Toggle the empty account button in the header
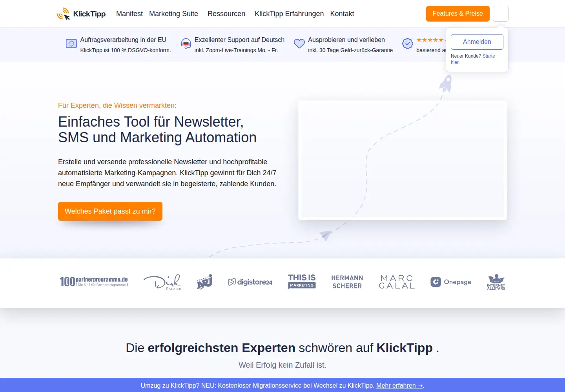 (x=501, y=14)
